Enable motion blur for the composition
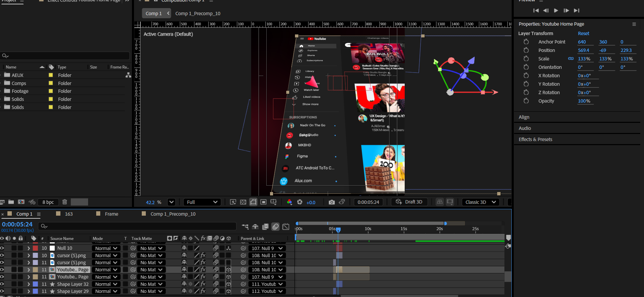 coord(275,226)
